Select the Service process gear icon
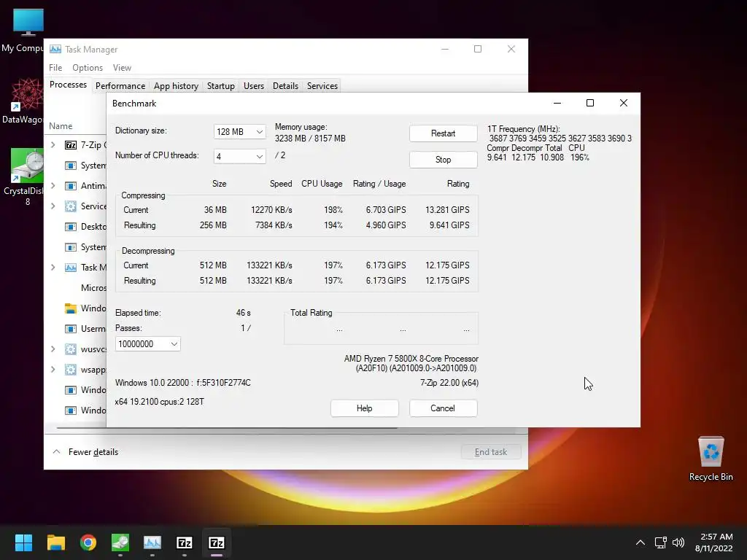Screen dimensions: 747x560 tap(71, 206)
